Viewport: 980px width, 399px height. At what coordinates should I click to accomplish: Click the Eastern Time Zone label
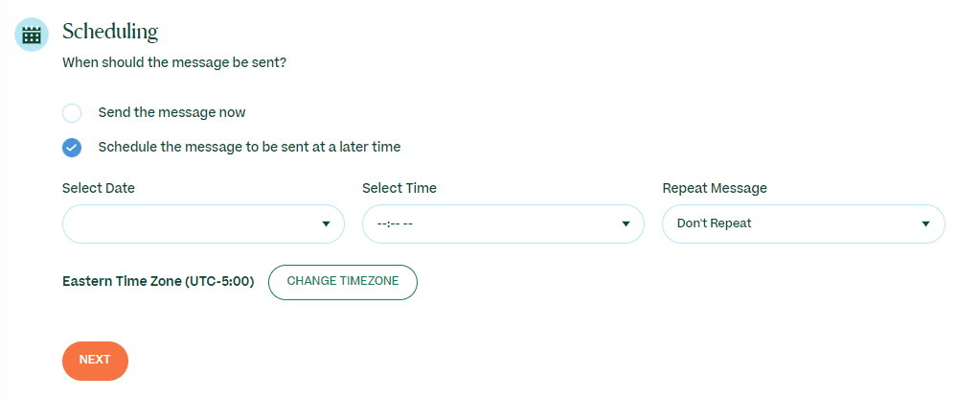tap(158, 282)
